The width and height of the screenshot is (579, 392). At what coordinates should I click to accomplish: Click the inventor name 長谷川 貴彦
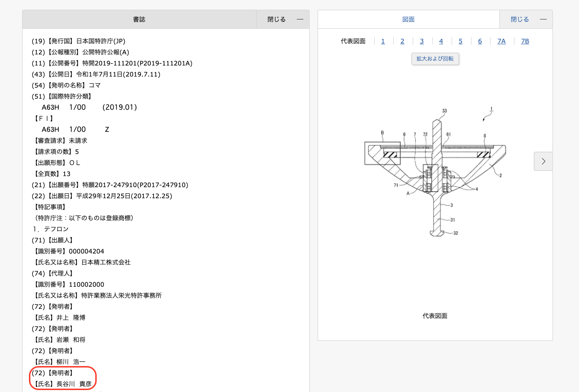[74, 384]
